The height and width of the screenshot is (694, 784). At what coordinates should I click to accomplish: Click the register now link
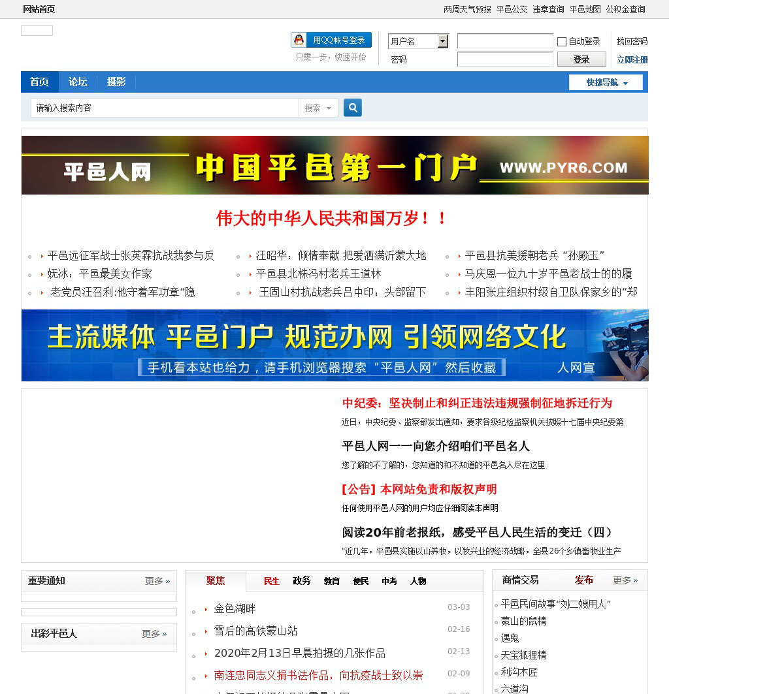click(632, 59)
